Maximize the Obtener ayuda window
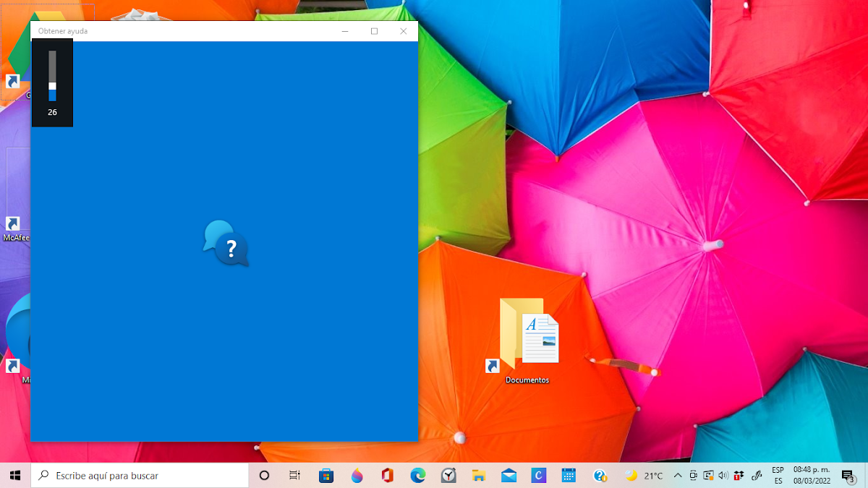 (x=374, y=31)
